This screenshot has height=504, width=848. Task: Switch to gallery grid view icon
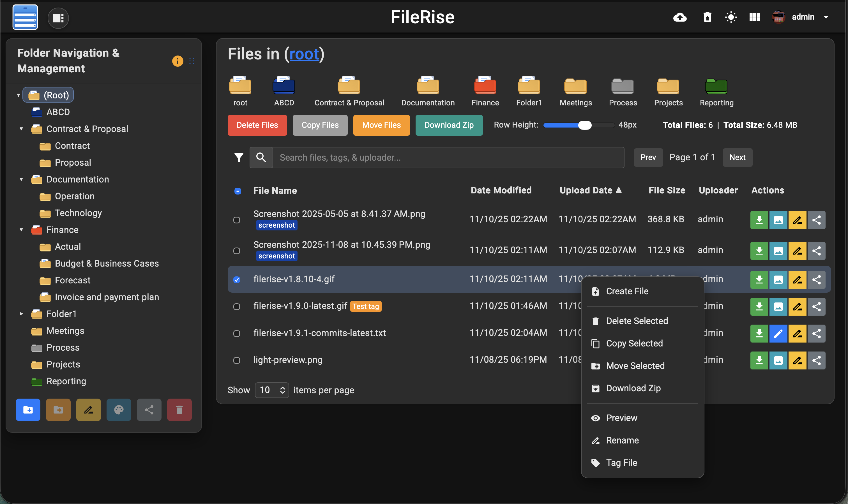(x=754, y=17)
